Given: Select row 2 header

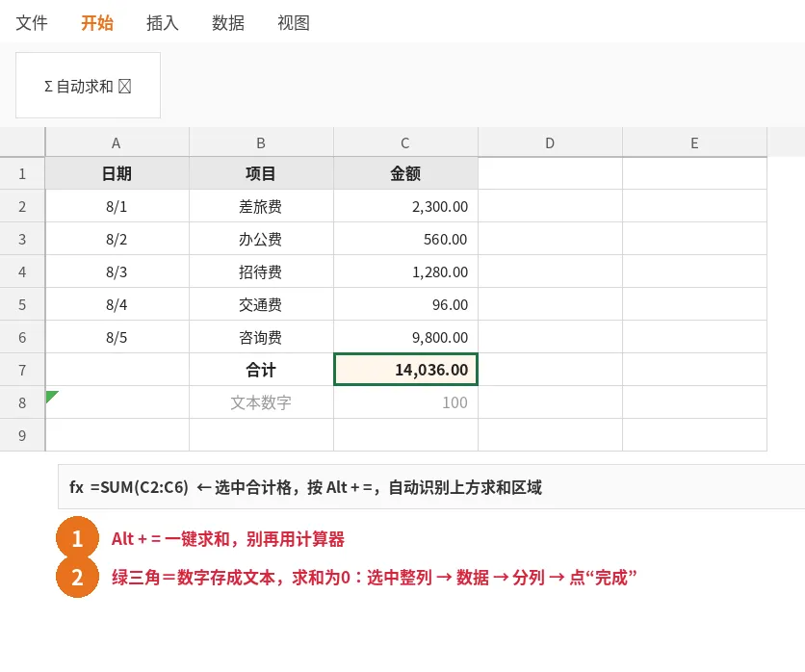Looking at the screenshot, I should coord(22,206).
